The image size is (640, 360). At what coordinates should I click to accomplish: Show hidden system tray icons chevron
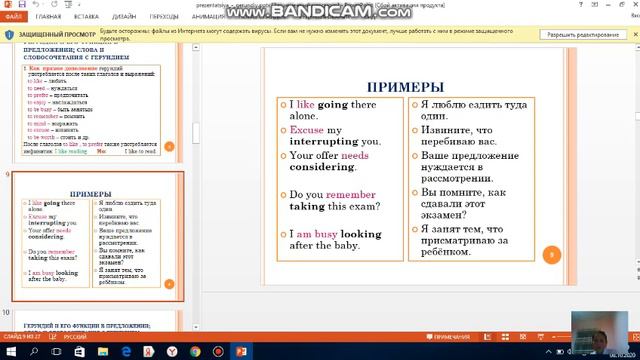click(x=549, y=352)
